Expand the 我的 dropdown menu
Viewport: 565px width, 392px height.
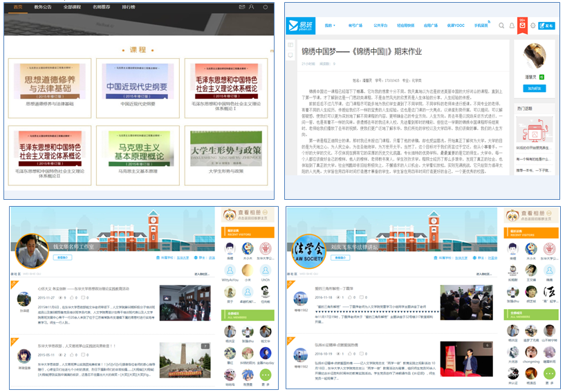coord(332,26)
